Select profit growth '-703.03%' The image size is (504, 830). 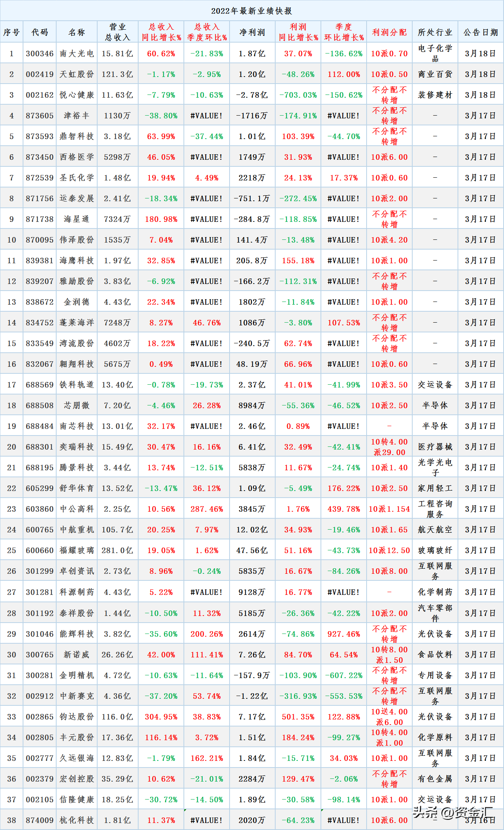[298, 95]
